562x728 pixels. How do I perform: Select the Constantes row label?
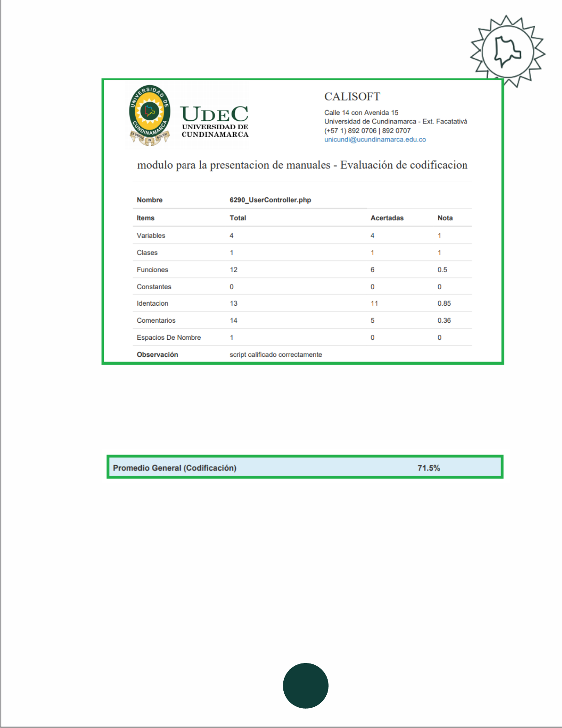click(154, 287)
